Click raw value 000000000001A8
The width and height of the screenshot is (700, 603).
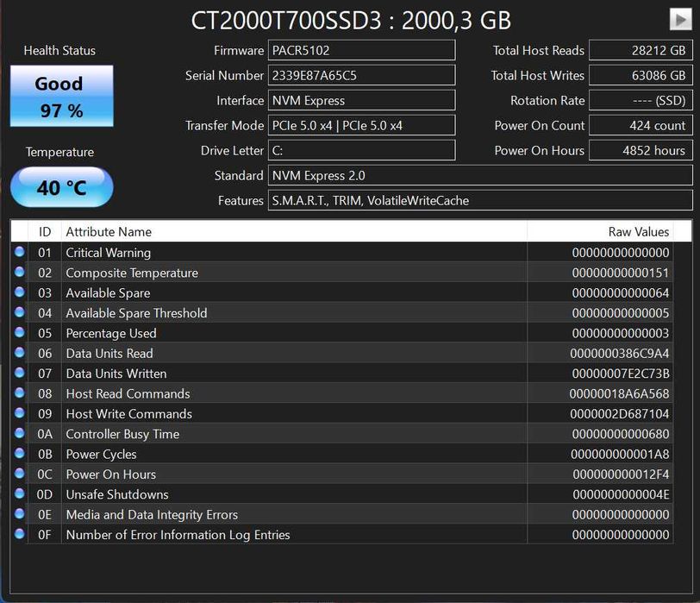coord(620,455)
